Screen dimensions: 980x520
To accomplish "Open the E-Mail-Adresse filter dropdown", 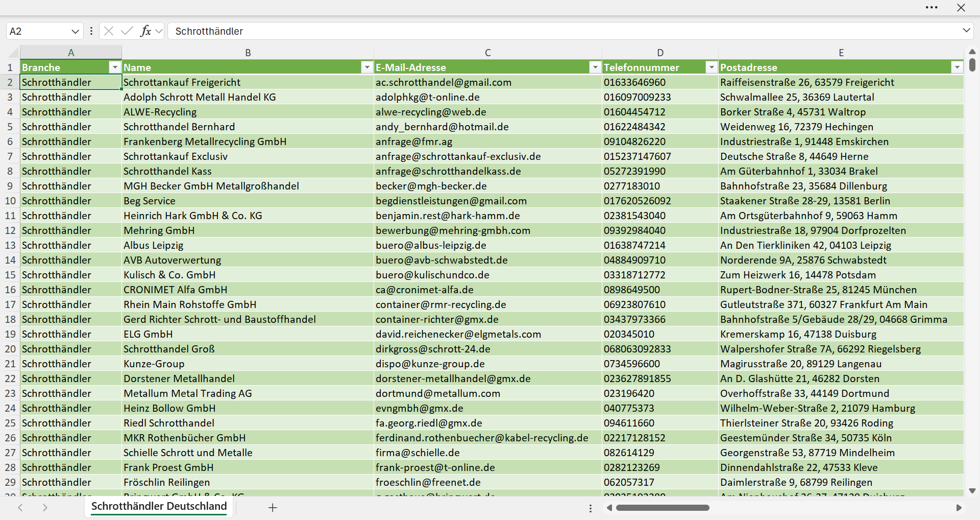I will coord(595,67).
